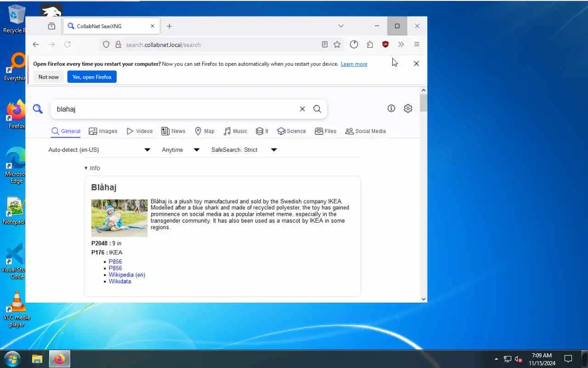The width and height of the screenshot is (588, 368).
Task: Click the tracking protection shield icon
Action: tap(106, 45)
